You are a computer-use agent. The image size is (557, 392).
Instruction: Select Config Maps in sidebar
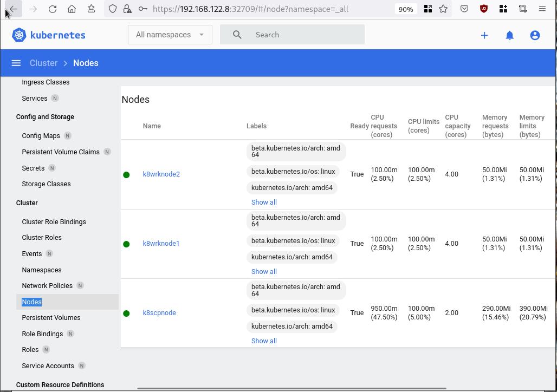pos(41,136)
